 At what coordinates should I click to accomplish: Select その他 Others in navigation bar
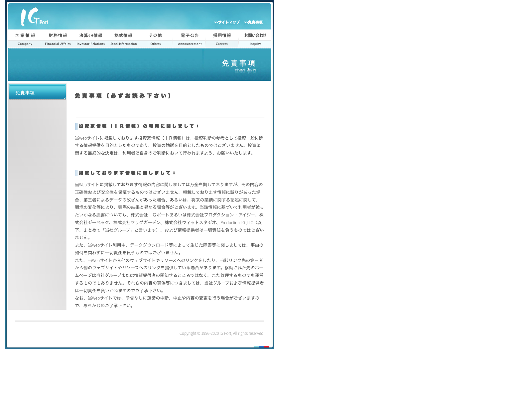pos(156,39)
